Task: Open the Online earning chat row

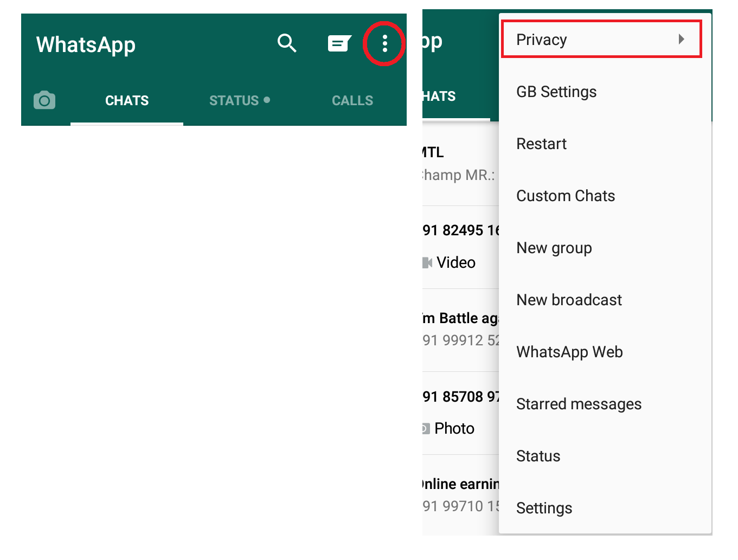Action: [x=460, y=495]
